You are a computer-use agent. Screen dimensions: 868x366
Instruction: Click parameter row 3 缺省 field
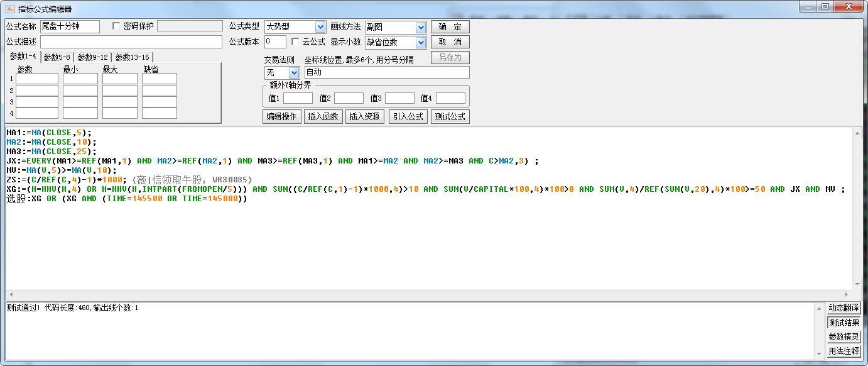tap(160, 102)
